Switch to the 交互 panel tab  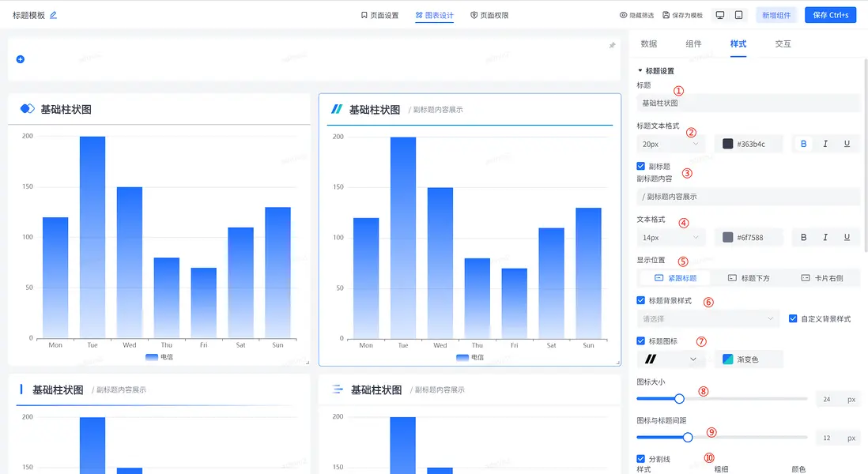(x=783, y=43)
